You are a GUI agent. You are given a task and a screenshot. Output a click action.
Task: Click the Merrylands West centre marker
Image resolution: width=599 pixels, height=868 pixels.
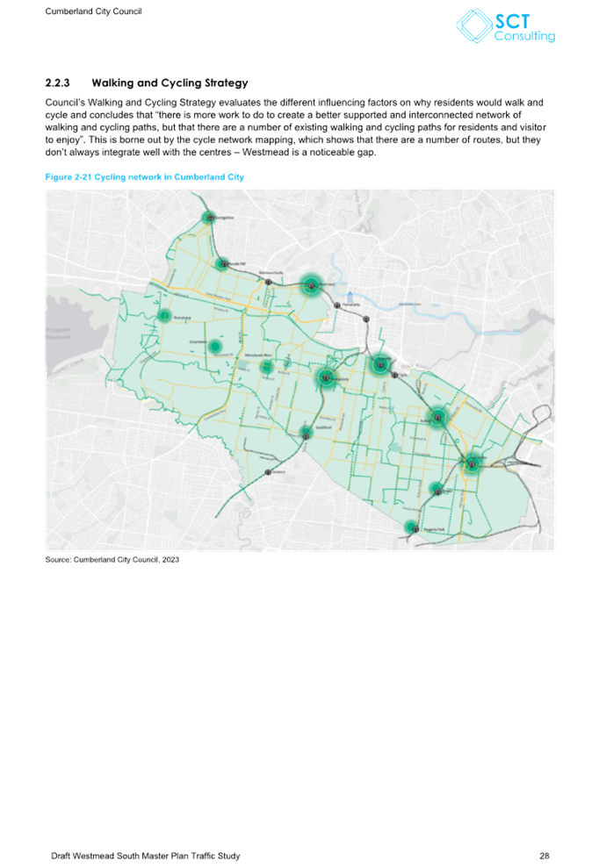point(266,366)
